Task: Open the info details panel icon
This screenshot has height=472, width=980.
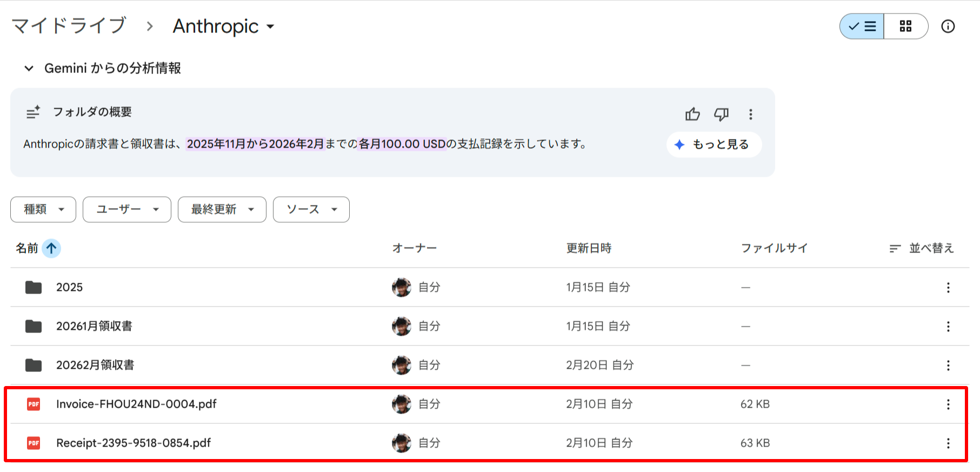Action: (948, 26)
